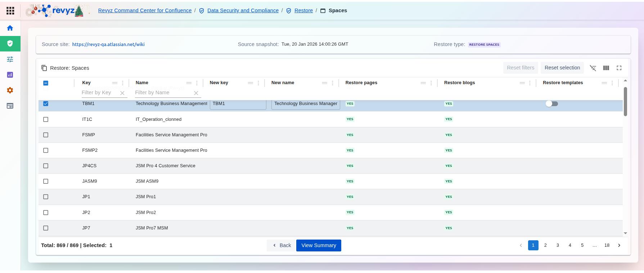644x273 pixels.
Task: Open the reports chart sidebar icon
Action: point(10,75)
